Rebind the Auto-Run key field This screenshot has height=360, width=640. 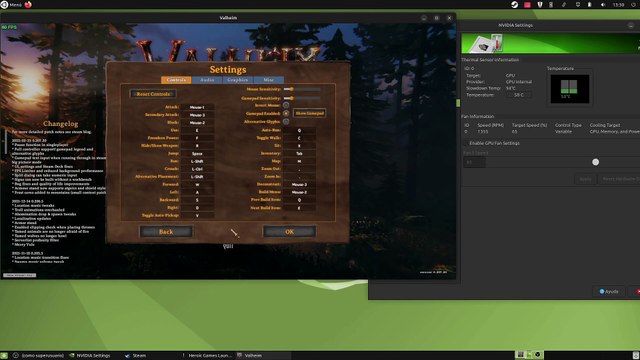[x=299, y=130]
